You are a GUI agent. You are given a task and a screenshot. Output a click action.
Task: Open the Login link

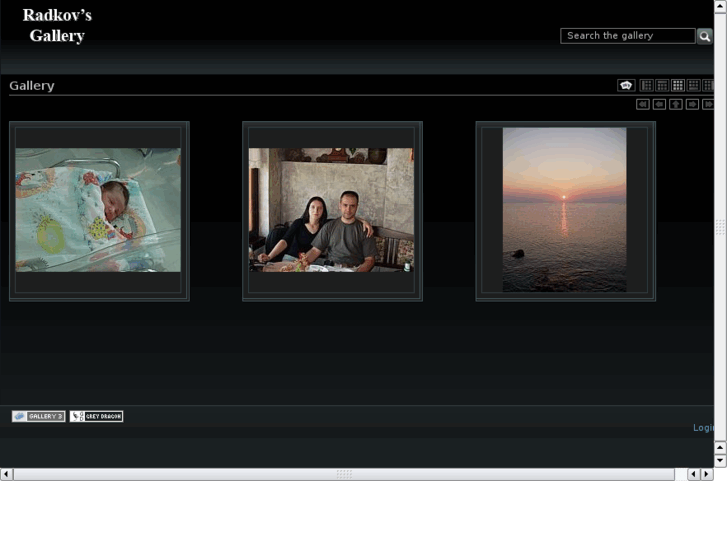pos(703,428)
